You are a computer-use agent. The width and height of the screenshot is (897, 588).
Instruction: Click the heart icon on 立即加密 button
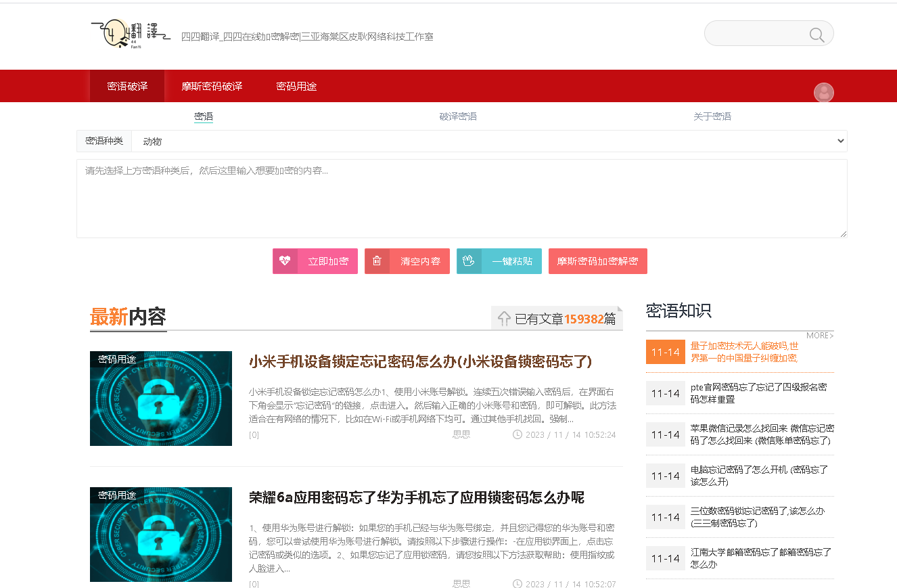tap(286, 261)
